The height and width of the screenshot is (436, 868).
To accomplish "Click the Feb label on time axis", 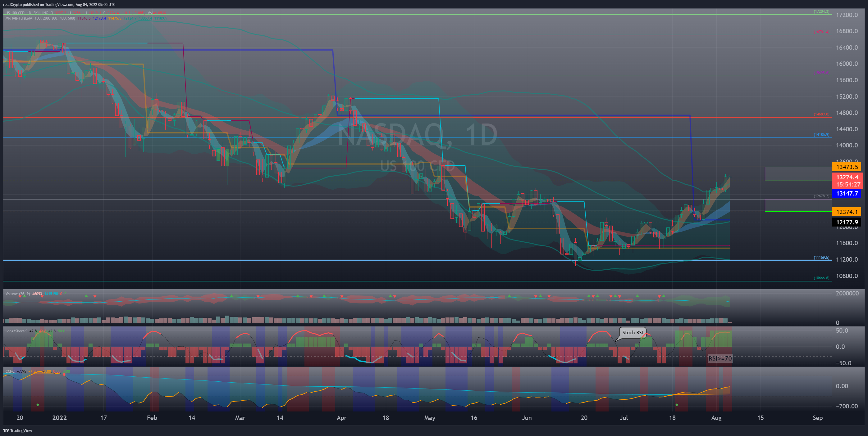I will [x=152, y=418].
